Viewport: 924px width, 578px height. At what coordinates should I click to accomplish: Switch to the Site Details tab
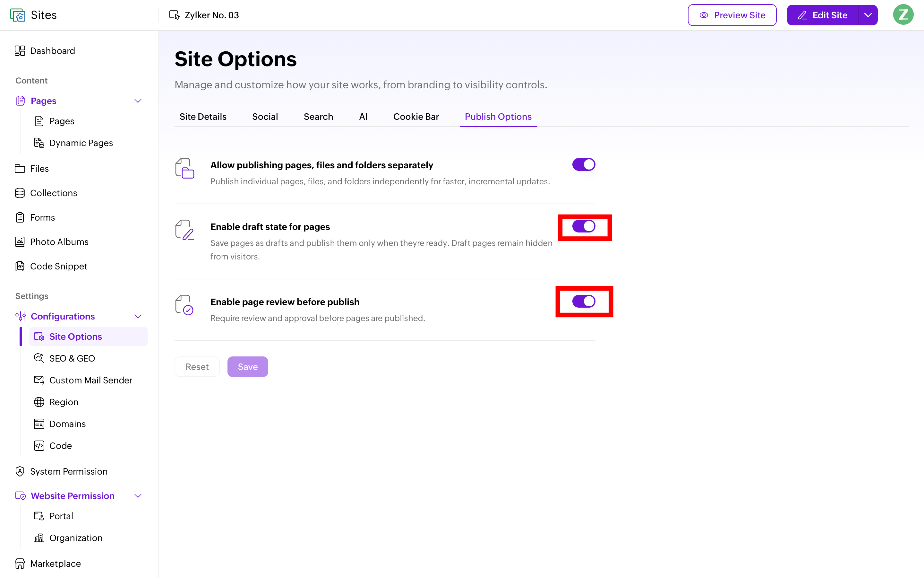pos(203,117)
